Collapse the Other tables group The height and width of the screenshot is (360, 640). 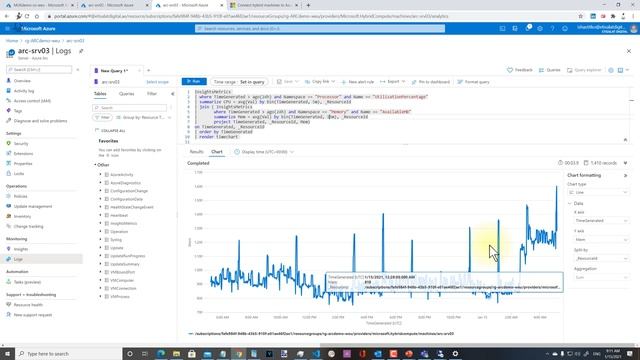point(96,165)
